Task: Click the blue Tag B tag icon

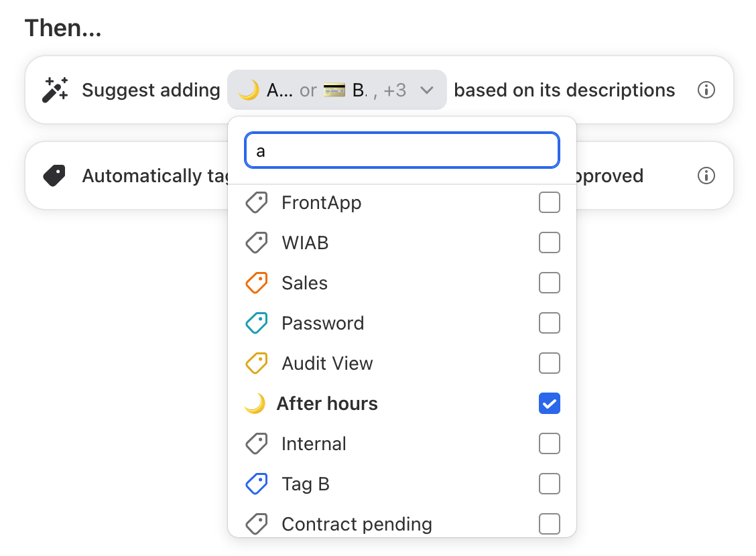Action: 256,484
